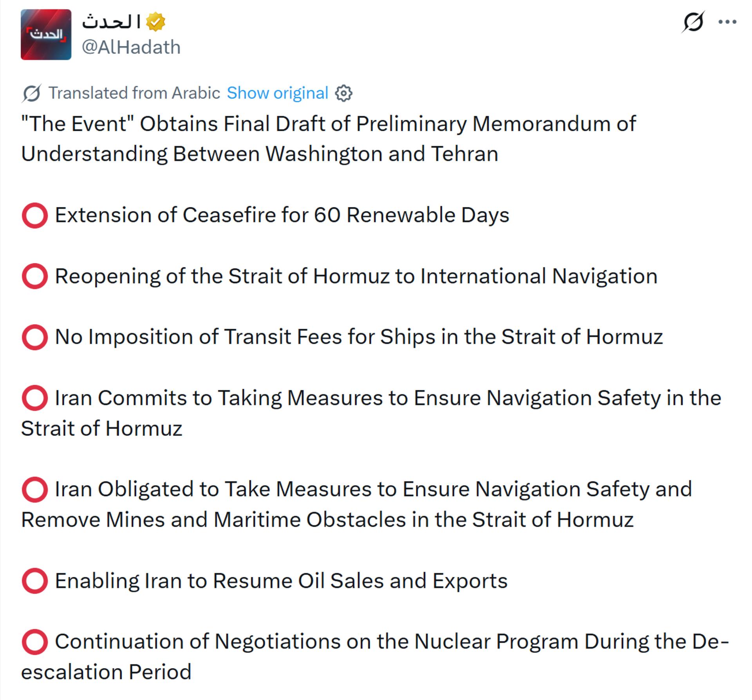Click the red circle before Iran Commits
The image size is (752, 700).
[35, 398]
